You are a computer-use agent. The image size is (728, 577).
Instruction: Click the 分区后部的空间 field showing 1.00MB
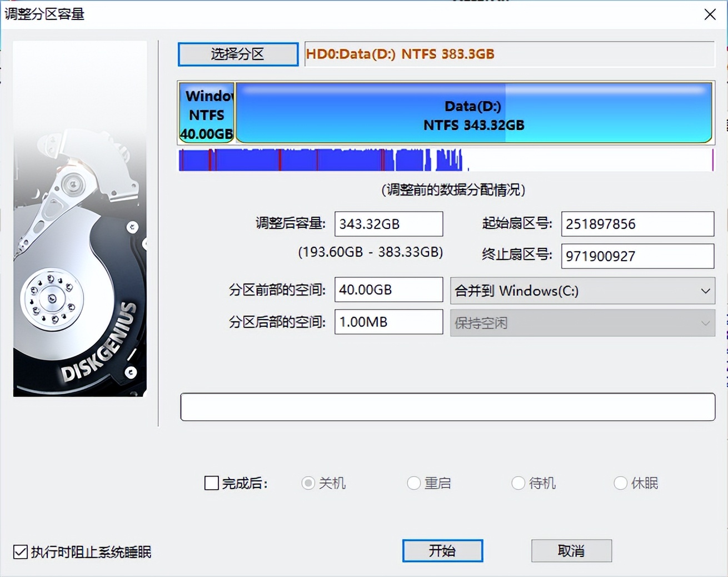[x=388, y=322]
